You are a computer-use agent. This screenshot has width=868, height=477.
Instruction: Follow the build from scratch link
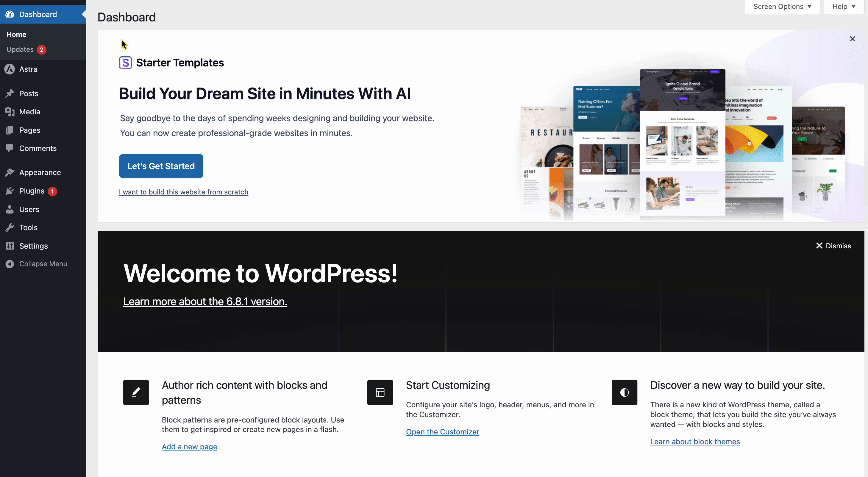pos(183,192)
